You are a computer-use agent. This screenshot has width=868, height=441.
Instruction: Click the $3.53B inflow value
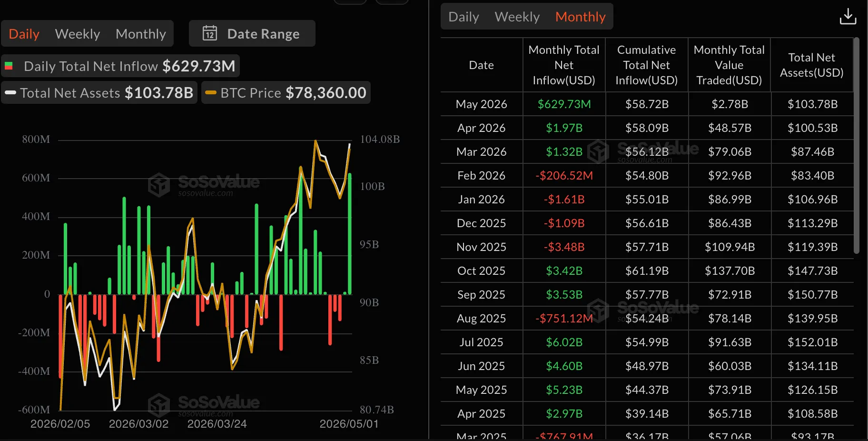564,294
